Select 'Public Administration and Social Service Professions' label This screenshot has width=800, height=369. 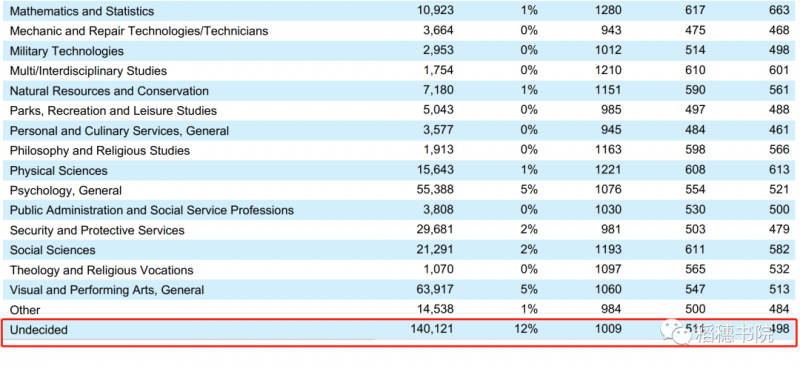(152, 210)
